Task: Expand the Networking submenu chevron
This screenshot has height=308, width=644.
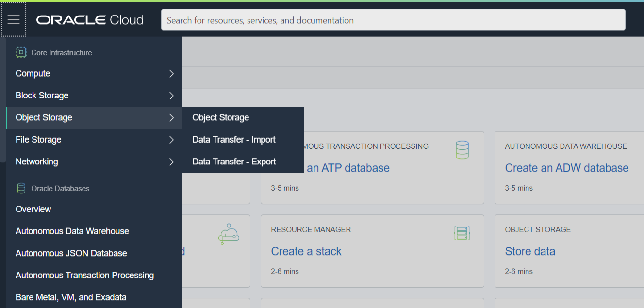Action: (x=171, y=162)
